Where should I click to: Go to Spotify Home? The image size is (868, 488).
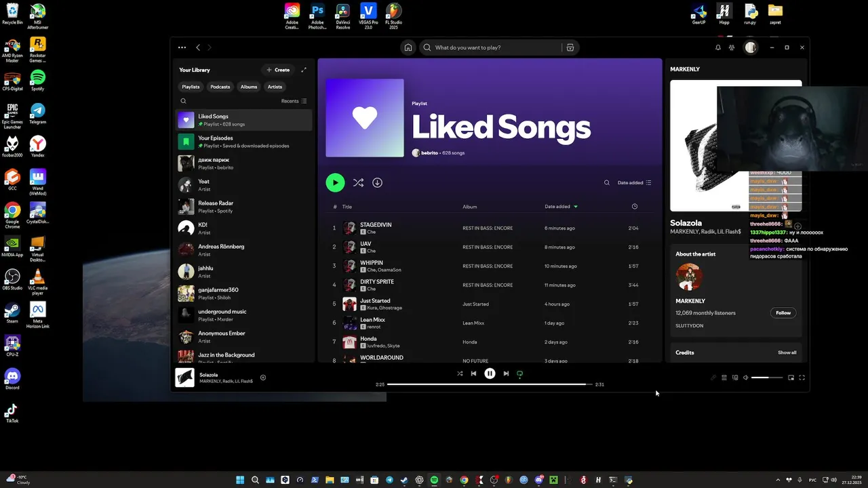click(x=408, y=47)
